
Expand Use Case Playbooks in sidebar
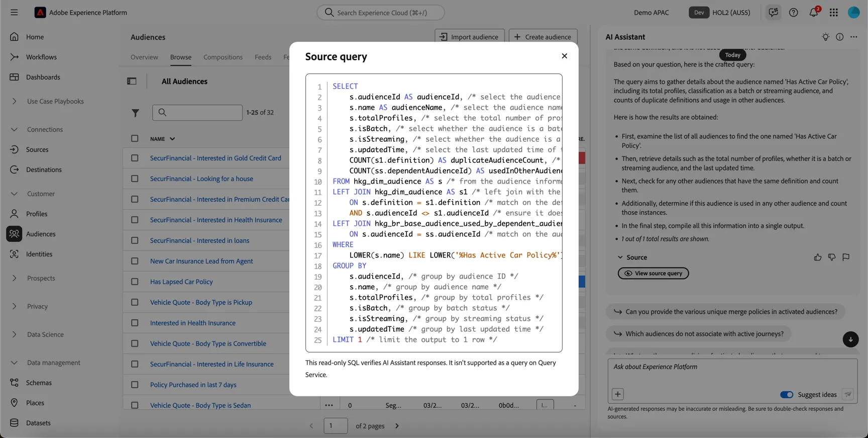(x=14, y=101)
